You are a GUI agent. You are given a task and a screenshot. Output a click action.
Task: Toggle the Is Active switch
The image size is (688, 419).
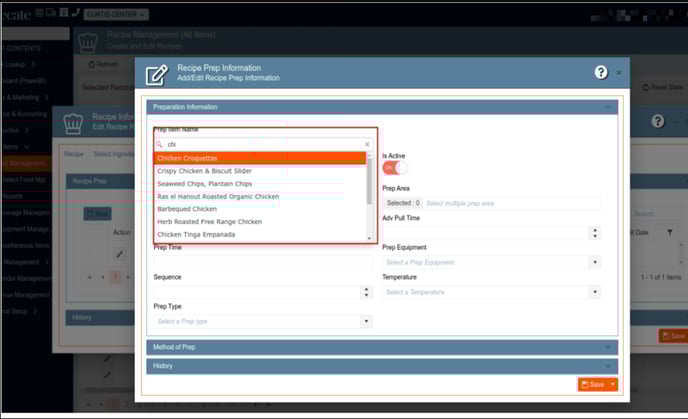394,168
